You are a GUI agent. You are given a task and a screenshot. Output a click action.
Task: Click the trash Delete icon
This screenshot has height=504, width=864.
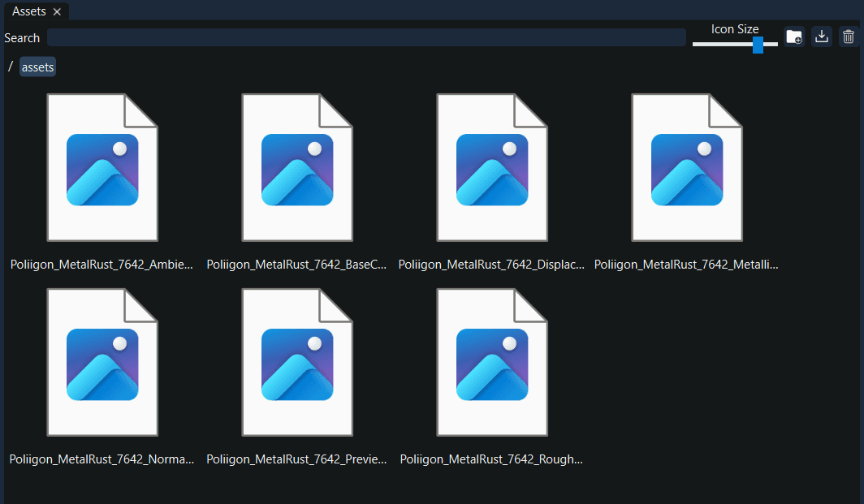point(849,37)
